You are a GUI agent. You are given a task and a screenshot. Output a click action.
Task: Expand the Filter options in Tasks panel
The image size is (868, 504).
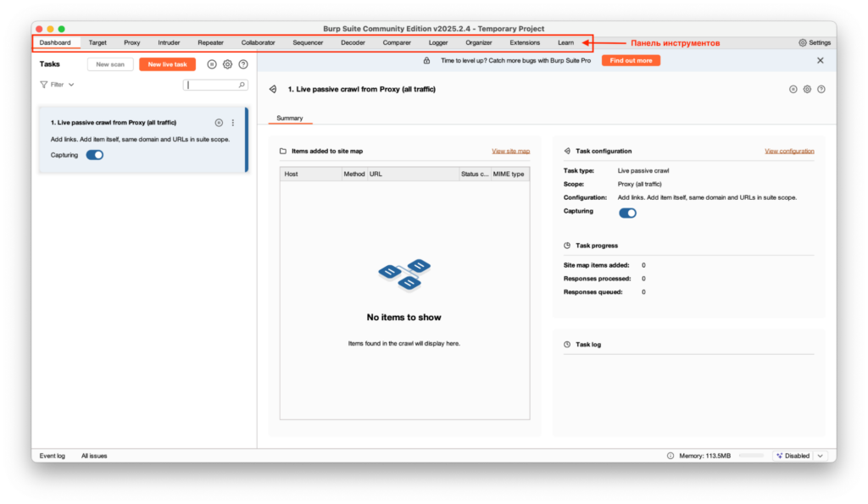click(56, 84)
